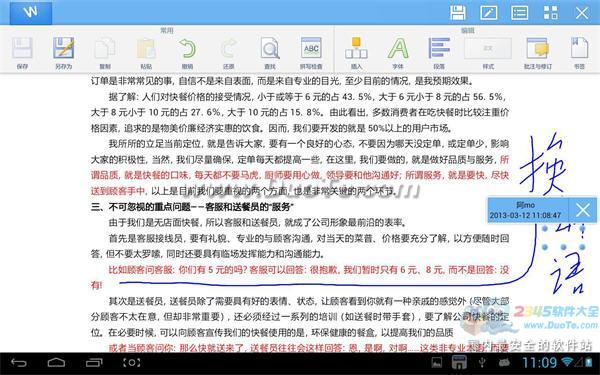Undo with the 撤销 green arrow
The height and width of the screenshot is (375, 600).
coord(187,53)
